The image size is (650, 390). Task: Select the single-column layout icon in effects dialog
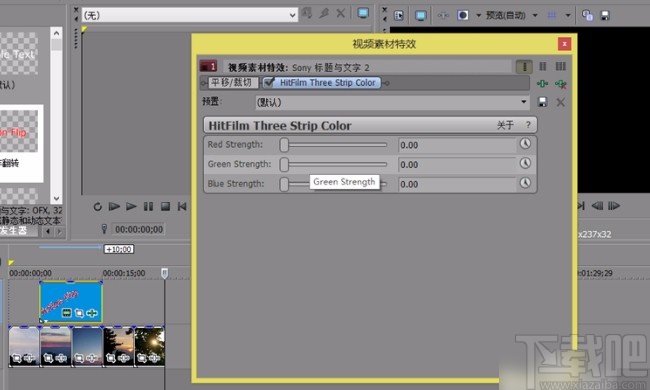(x=524, y=66)
